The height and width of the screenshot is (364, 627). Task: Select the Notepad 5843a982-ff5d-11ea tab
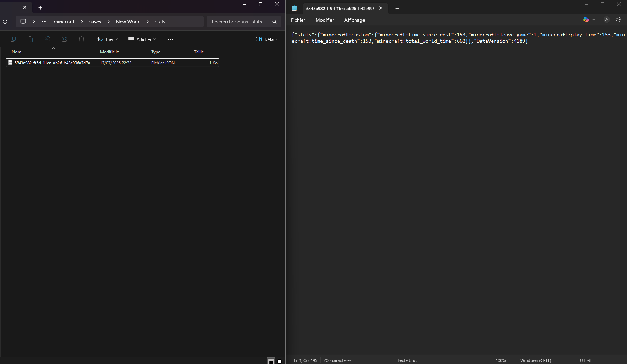coord(340,8)
